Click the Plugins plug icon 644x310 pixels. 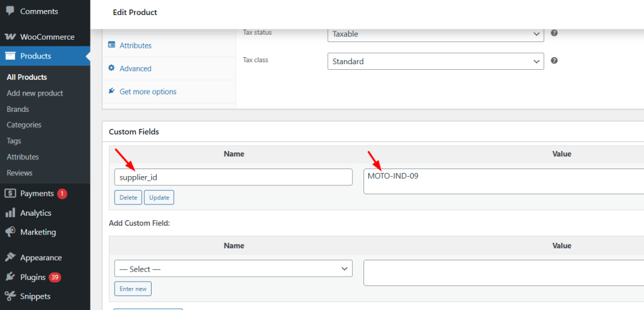[10, 277]
